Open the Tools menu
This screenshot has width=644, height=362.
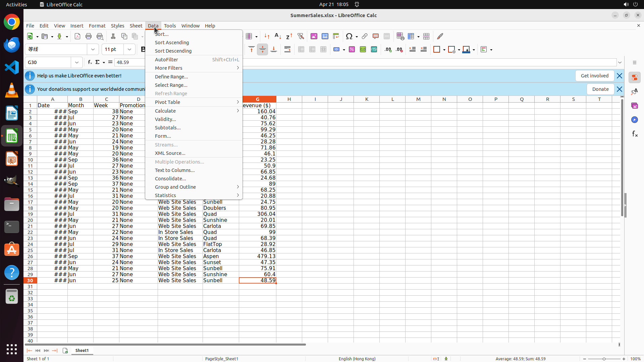(x=170, y=26)
